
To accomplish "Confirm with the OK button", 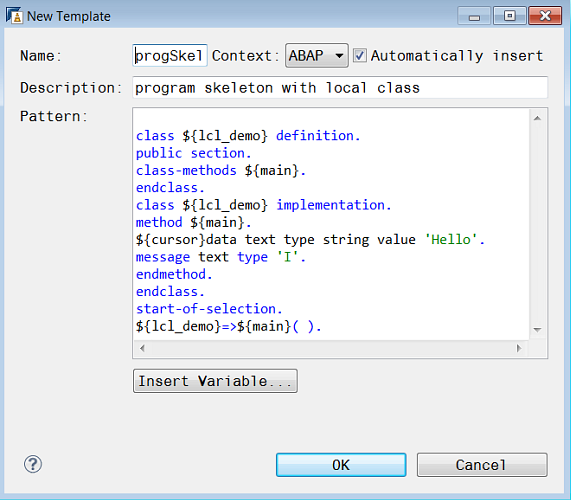I will pos(341,465).
